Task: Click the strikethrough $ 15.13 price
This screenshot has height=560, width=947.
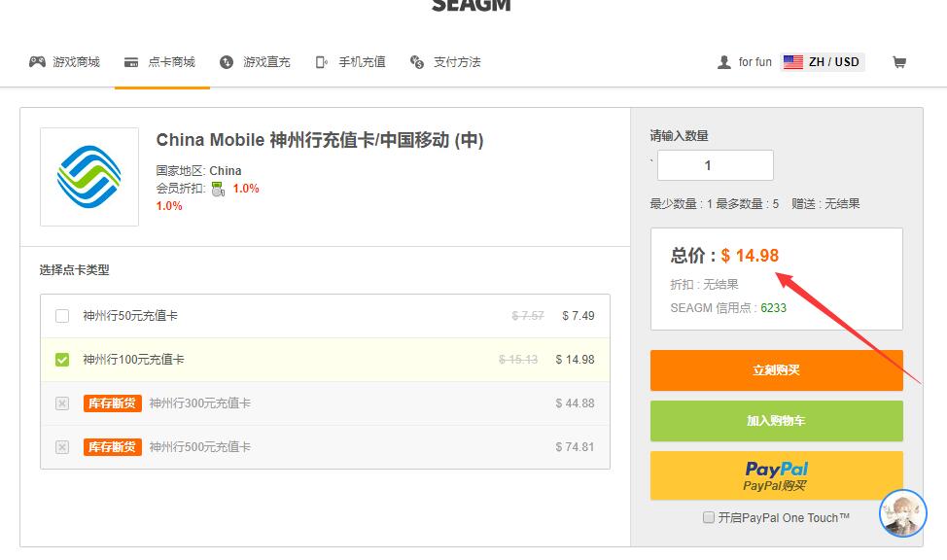Action: click(x=518, y=360)
